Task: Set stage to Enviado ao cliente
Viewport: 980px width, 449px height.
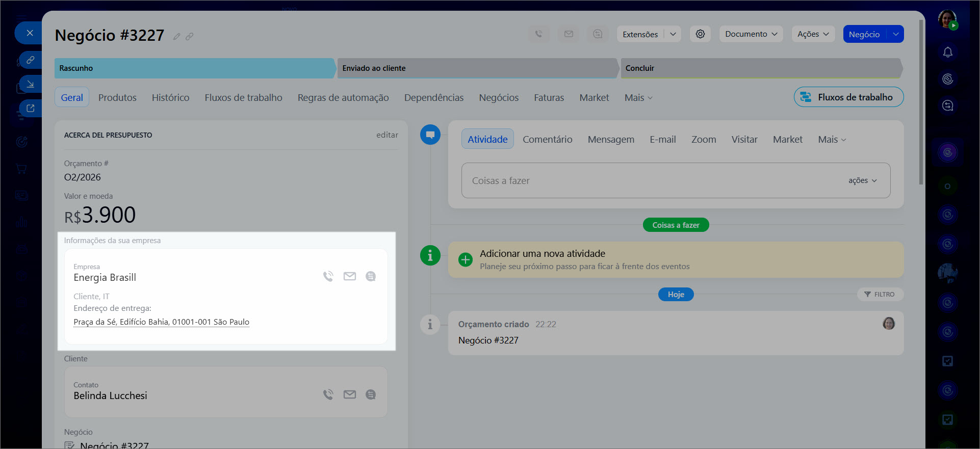Action: 477,68
